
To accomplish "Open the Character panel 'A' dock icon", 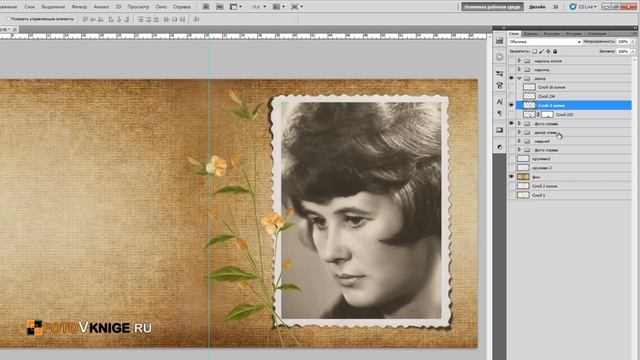I will pos(500,101).
